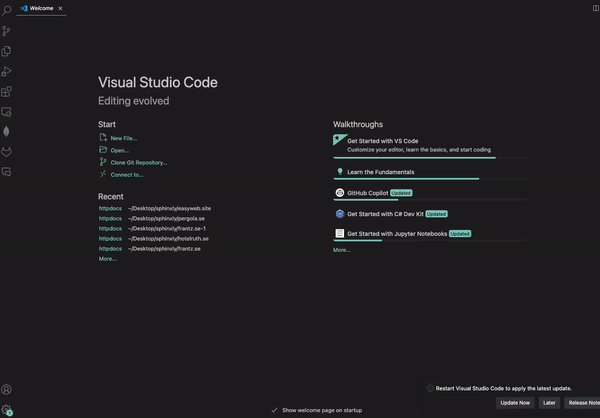Open the Remote Explorer view
This screenshot has width=600, height=418.
pos(6,112)
